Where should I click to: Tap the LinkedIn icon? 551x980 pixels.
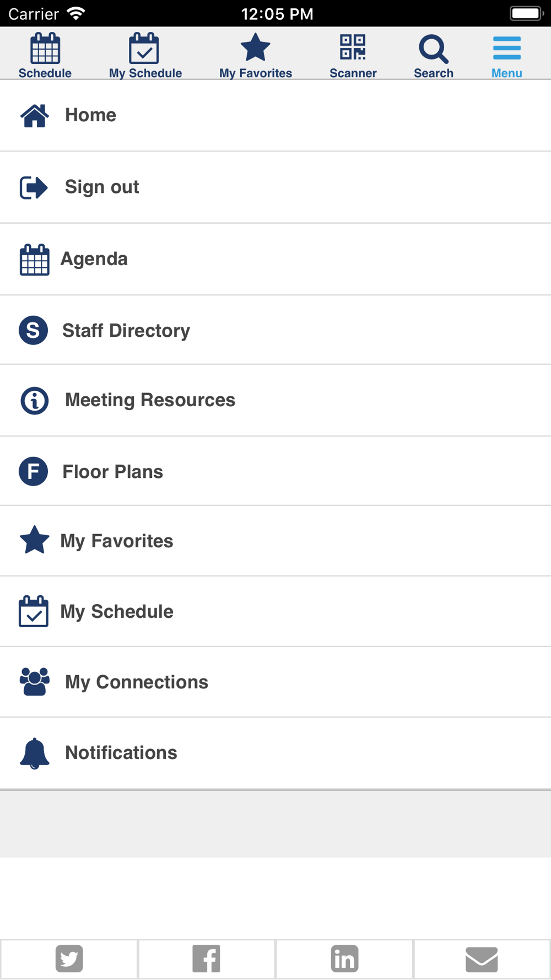[x=344, y=959]
